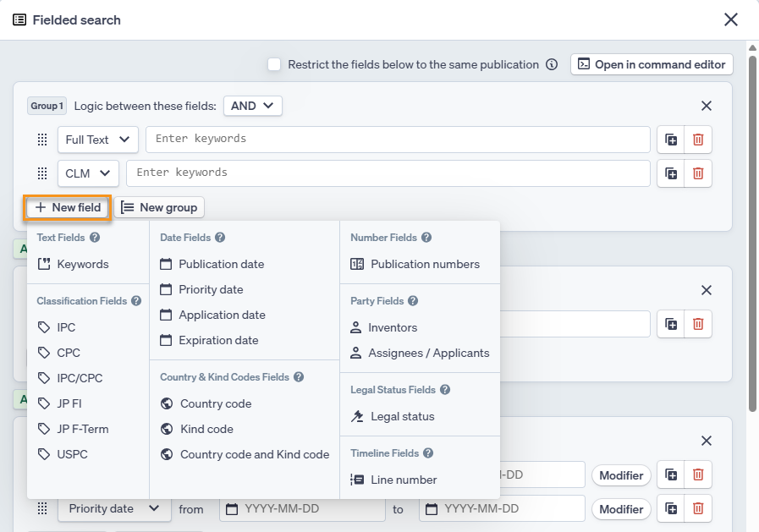Duplicate the Priority date row
Screen dimensions: 759x532
671,509
